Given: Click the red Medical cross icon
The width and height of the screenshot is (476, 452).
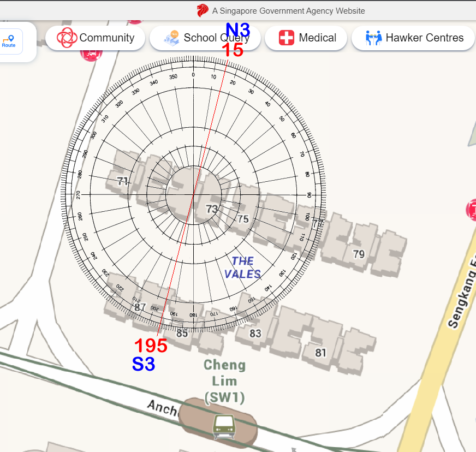Looking at the screenshot, I should pyautogui.click(x=287, y=38).
